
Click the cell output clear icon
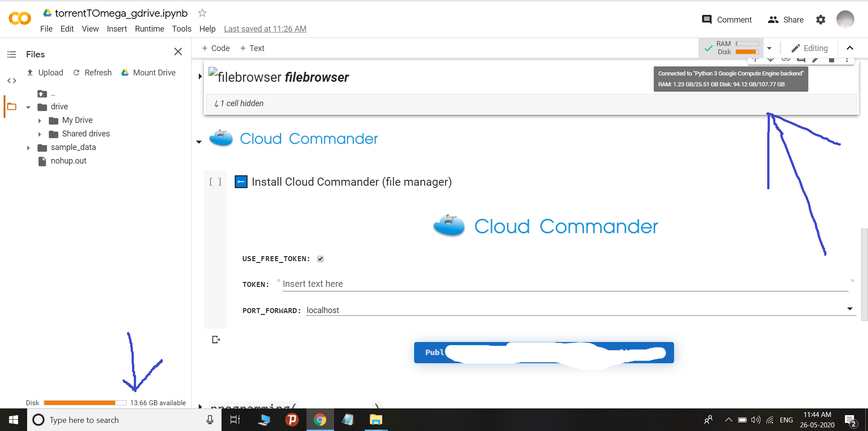tap(216, 340)
